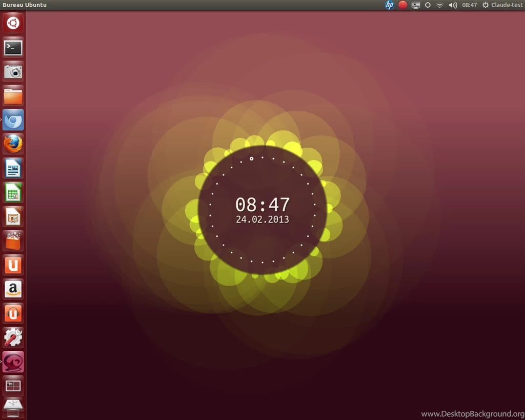The width and height of the screenshot is (525, 420).
Task: Open Ubuntu One Music store
Action: pyautogui.click(x=13, y=313)
